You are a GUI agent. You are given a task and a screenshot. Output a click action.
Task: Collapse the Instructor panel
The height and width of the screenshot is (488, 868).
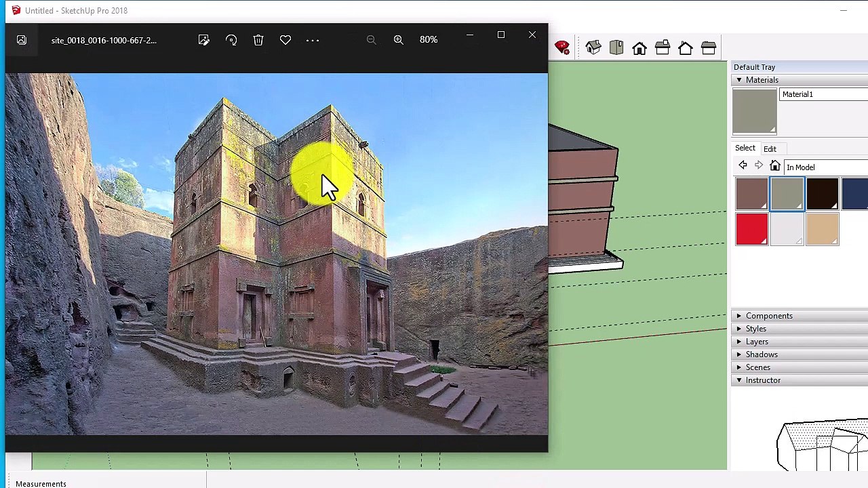[x=739, y=380]
